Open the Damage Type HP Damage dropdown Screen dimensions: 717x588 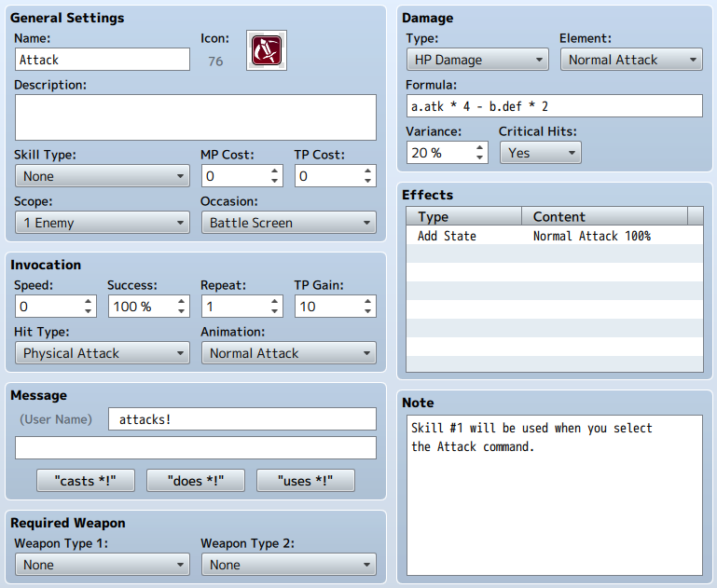pos(477,60)
